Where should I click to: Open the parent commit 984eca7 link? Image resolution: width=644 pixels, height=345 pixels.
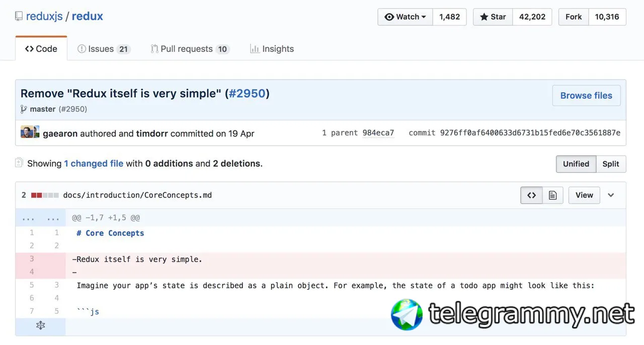point(378,133)
